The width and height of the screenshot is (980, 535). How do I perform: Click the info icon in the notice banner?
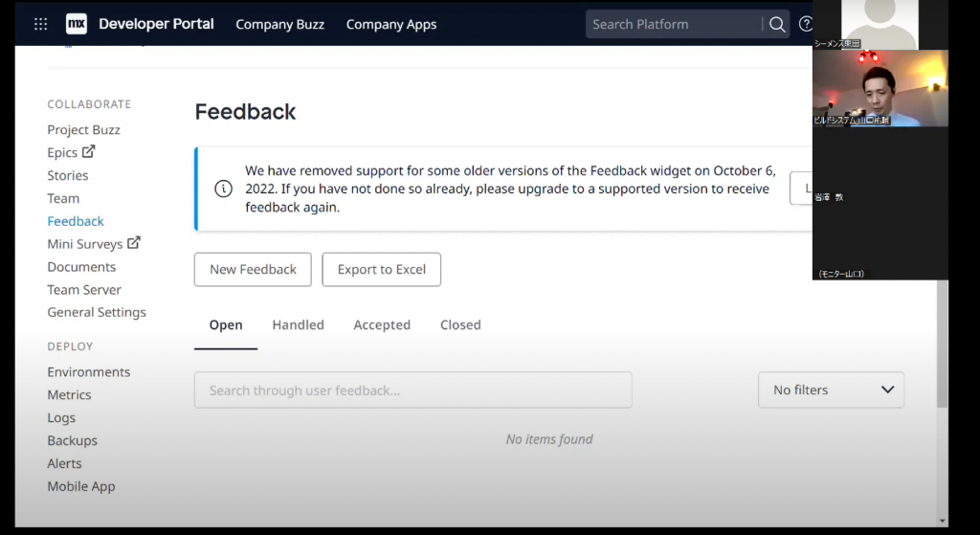pyautogui.click(x=223, y=189)
